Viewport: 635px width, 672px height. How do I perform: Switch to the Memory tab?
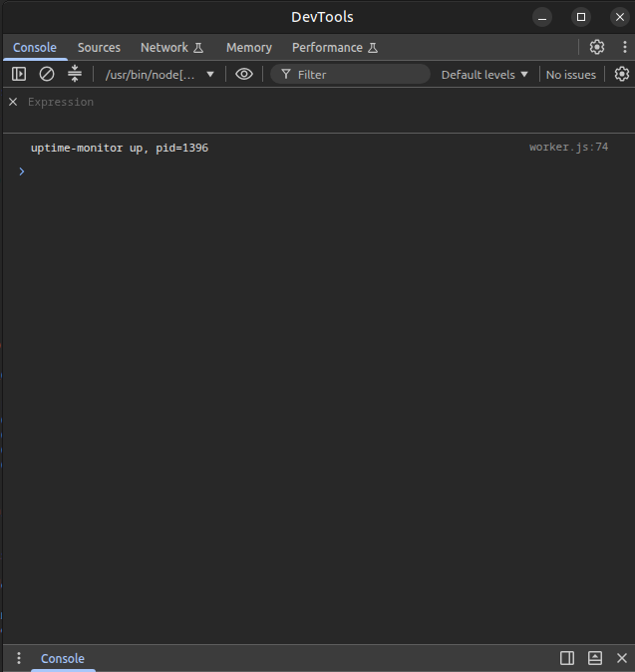[249, 48]
